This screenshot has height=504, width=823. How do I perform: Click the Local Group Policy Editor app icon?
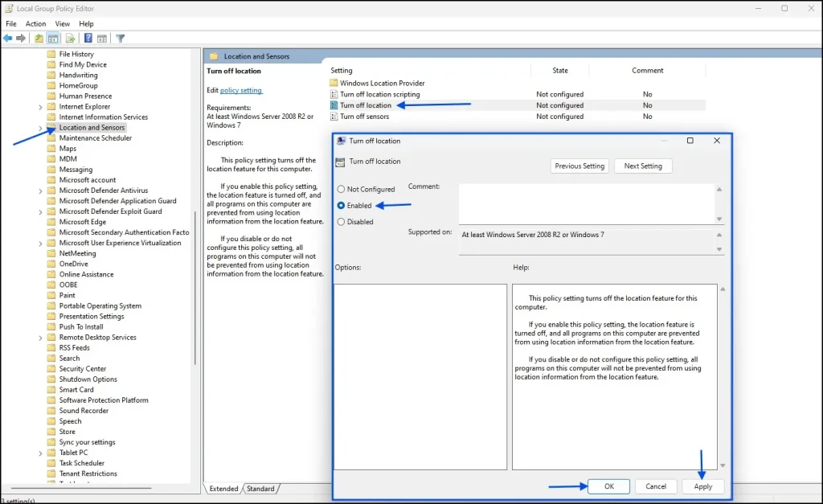(x=9, y=8)
